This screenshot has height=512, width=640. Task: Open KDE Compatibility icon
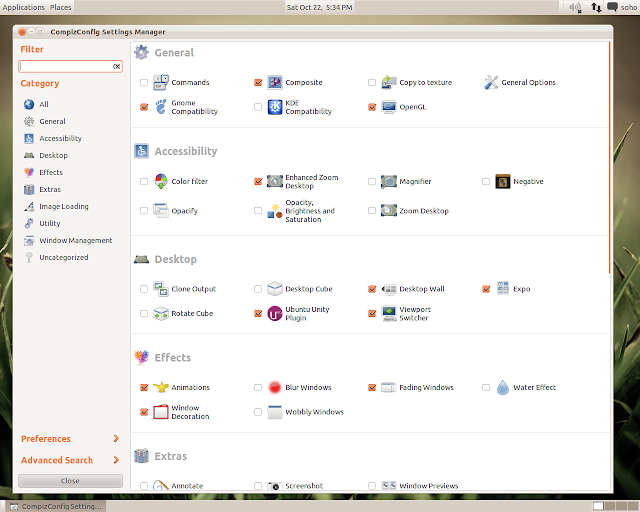[275, 107]
